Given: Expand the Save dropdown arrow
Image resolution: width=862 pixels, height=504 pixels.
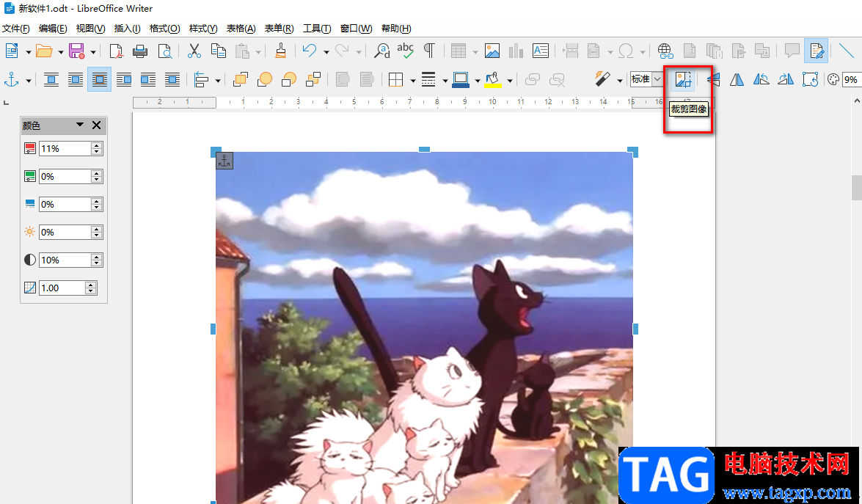Looking at the screenshot, I should pyautogui.click(x=93, y=52).
